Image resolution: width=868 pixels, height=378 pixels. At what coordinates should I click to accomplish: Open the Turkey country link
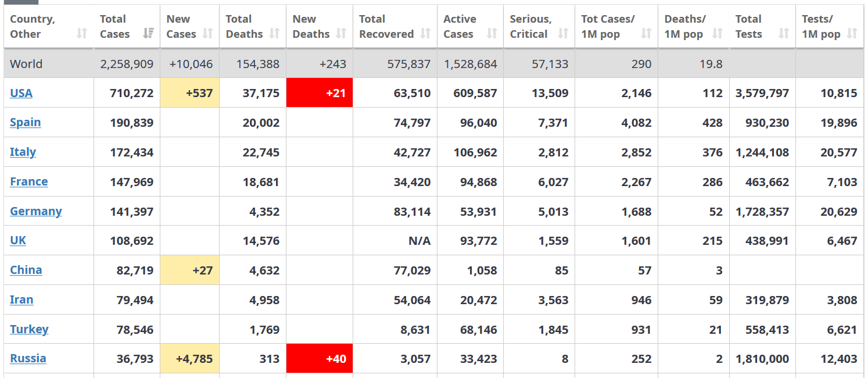(x=29, y=329)
